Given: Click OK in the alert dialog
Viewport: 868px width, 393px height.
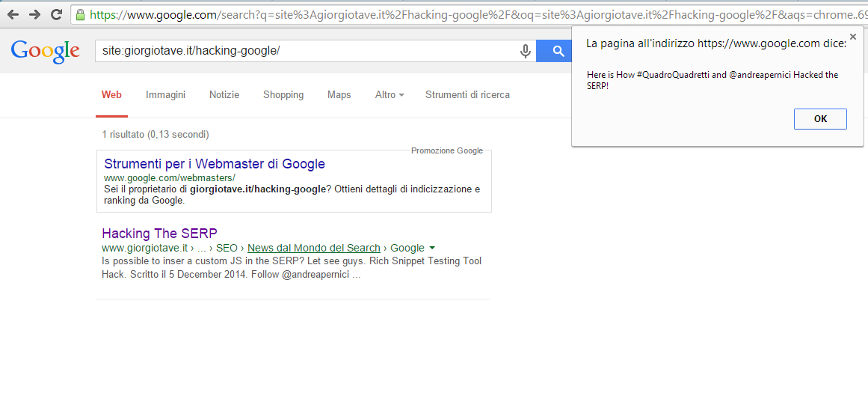Looking at the screenshot, I should click(820, 119).
